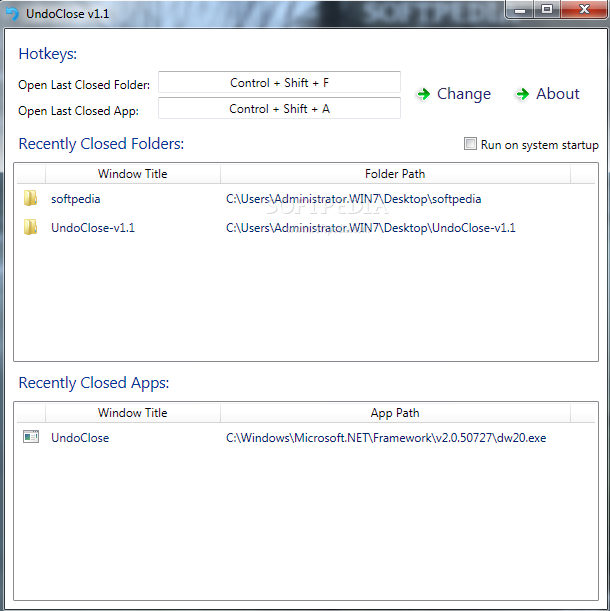Open the Change hotkeys link
Viewport: 610px width, 611px height.
463,94
